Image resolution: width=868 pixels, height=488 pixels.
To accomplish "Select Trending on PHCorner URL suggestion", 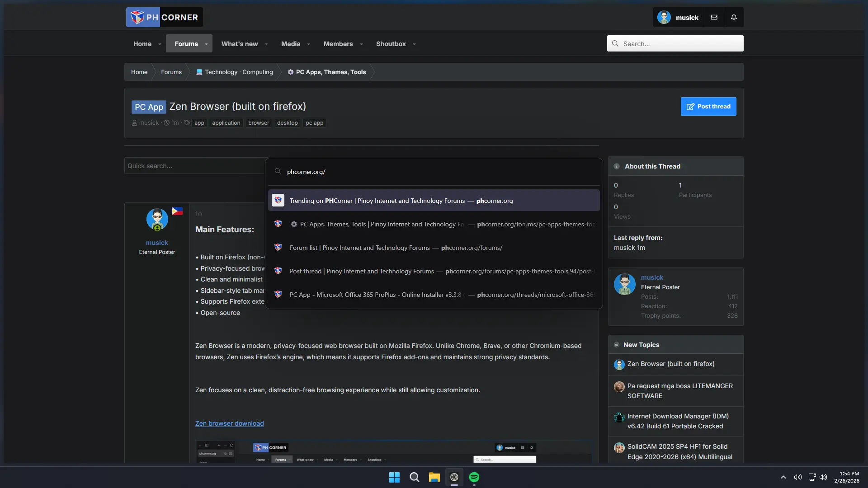I will point(434,200).
